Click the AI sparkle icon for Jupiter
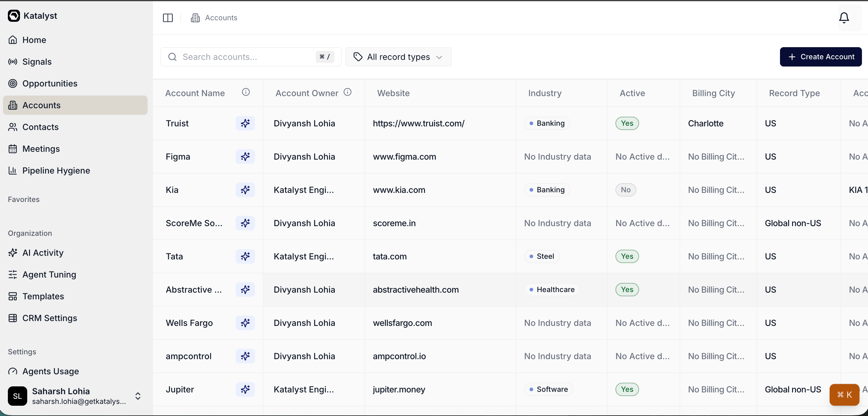 [x=245, y=389]
